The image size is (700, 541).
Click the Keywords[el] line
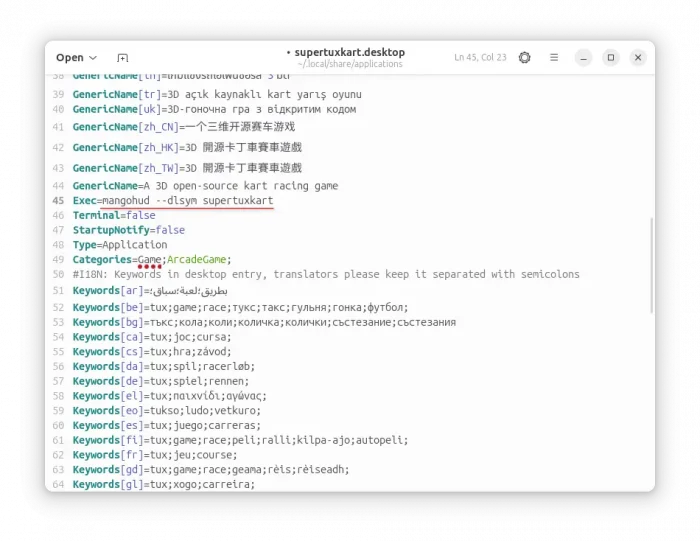pos(170,396)
